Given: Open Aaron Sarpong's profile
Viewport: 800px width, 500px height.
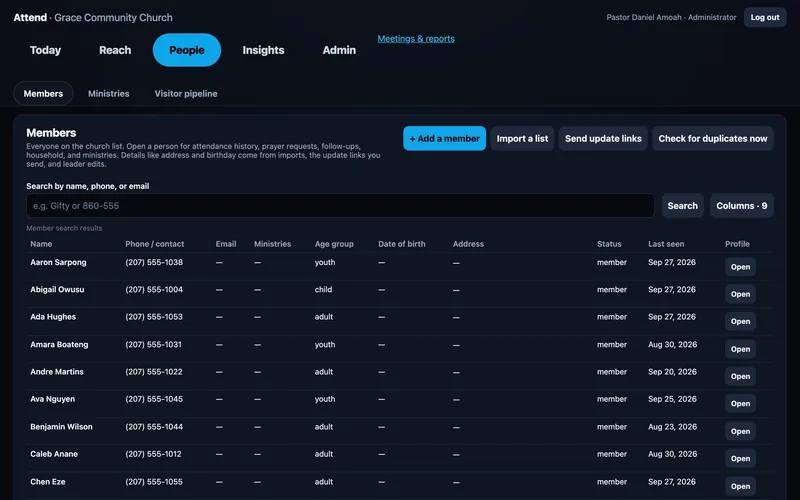Looking at the screenshot, I should point(740,267).
